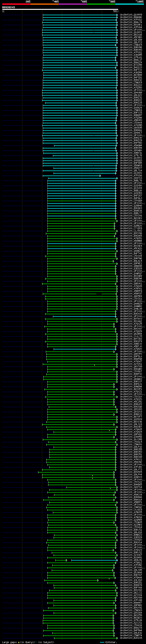Select UniRef100_Q75L61 hit

[x=131, y=57]
